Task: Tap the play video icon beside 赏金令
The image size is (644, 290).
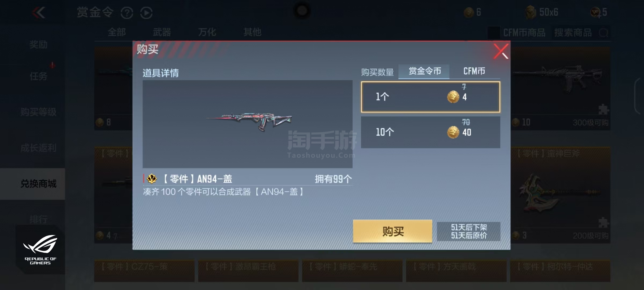Action: [x=146, y=13]
